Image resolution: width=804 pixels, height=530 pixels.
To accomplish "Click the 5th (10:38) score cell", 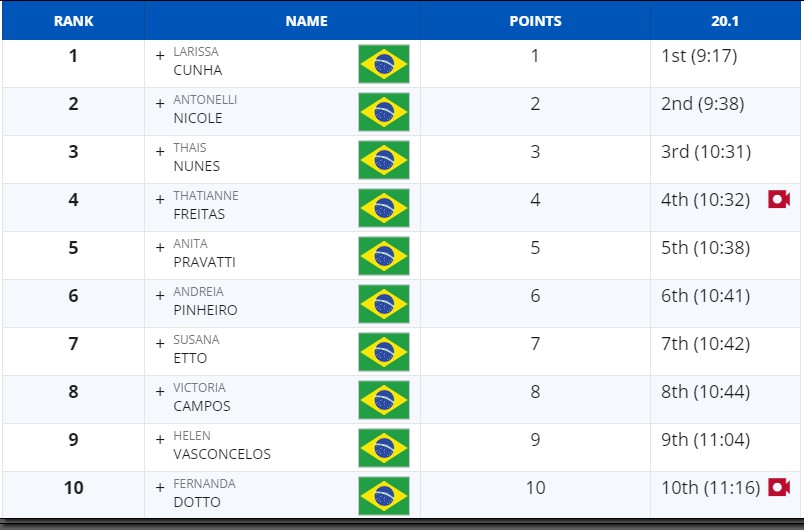I will tap(705, 248).
